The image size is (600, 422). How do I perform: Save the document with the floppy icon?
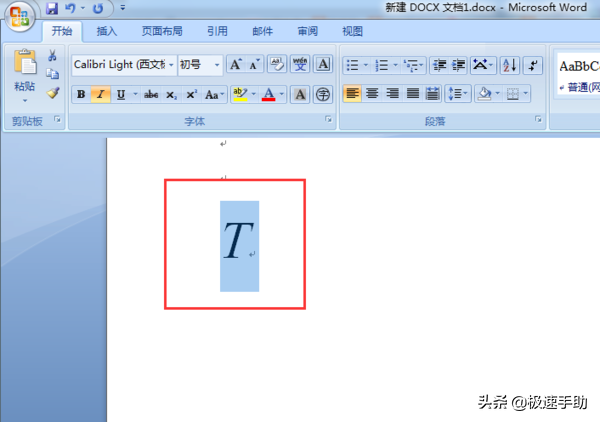click(52, 8)
